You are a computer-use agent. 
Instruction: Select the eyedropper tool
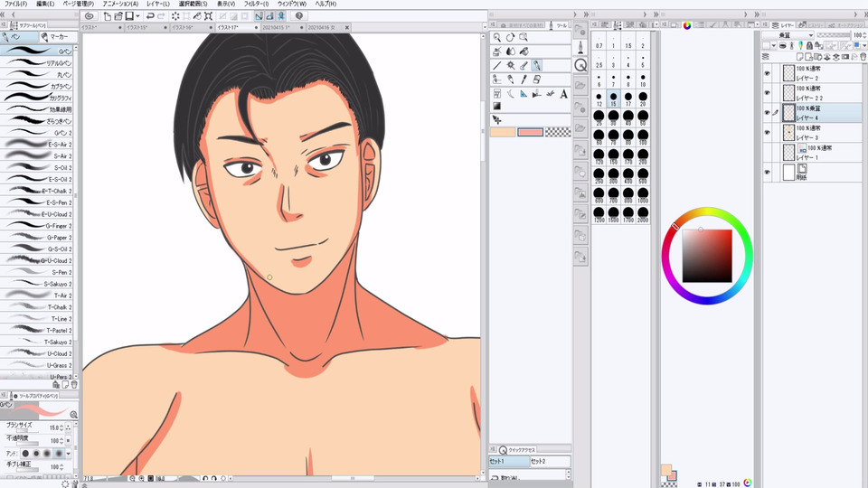pos(524,80)
